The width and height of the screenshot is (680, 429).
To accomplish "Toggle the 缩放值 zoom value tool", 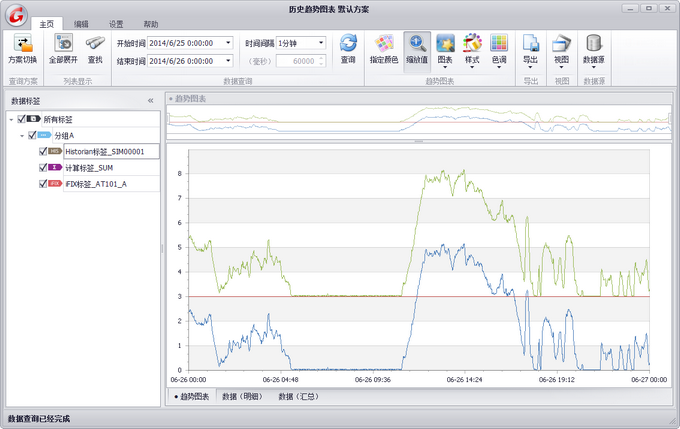I will [417, 50].
